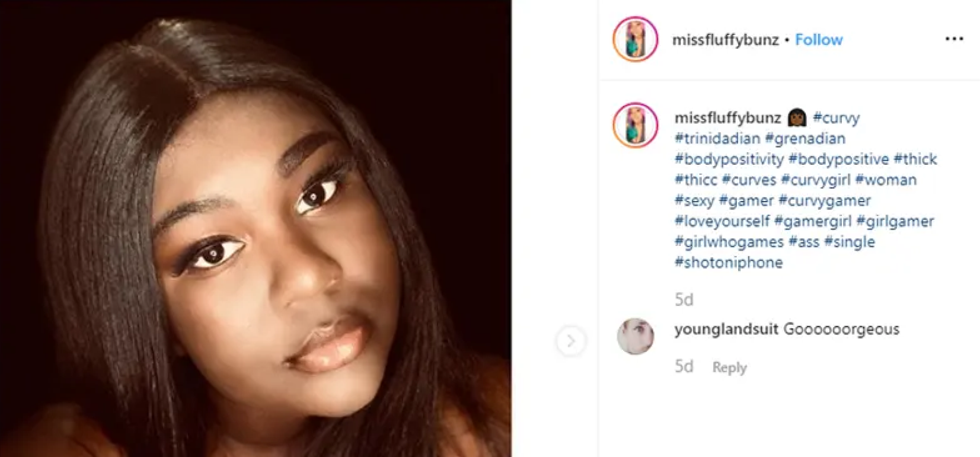Click the 5d timestamp under the caption
The image size is (980, 457).
click(x=684, y=299)
